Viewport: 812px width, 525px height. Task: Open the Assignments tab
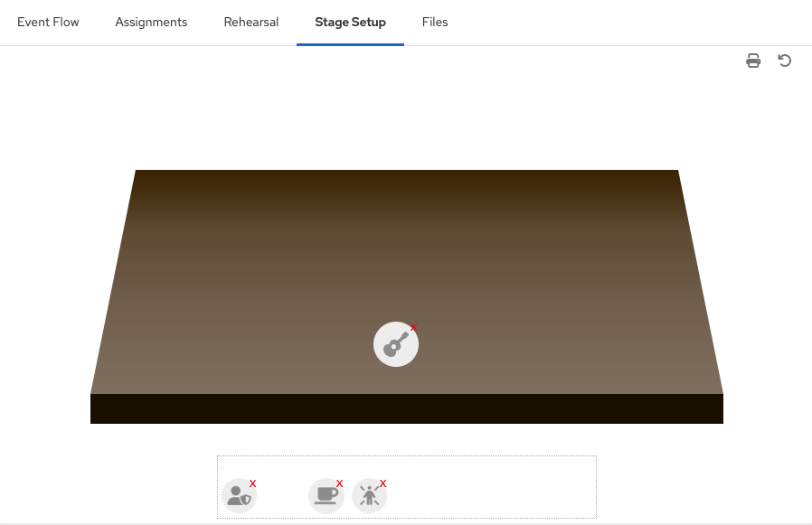(151, 22)
